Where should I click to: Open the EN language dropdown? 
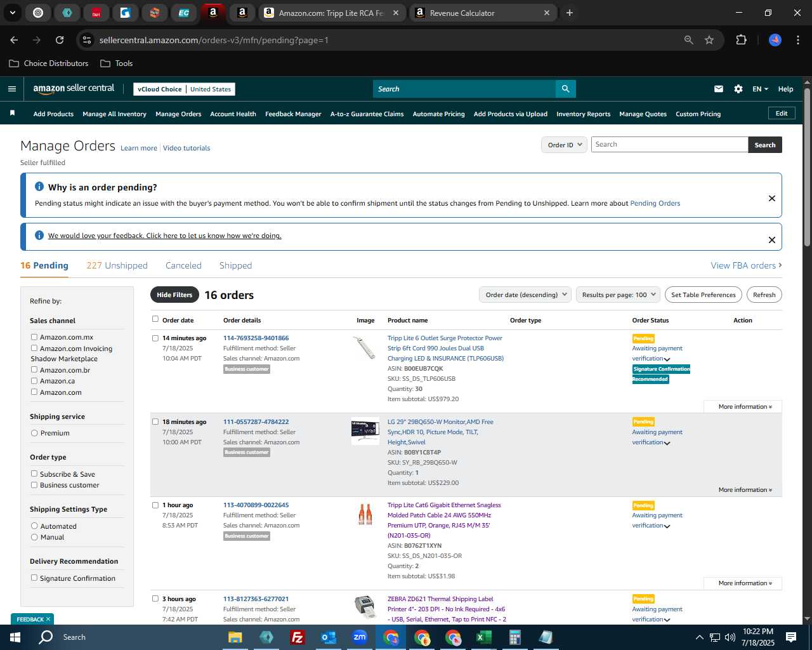pyautogui.click(x=760, y=89)
